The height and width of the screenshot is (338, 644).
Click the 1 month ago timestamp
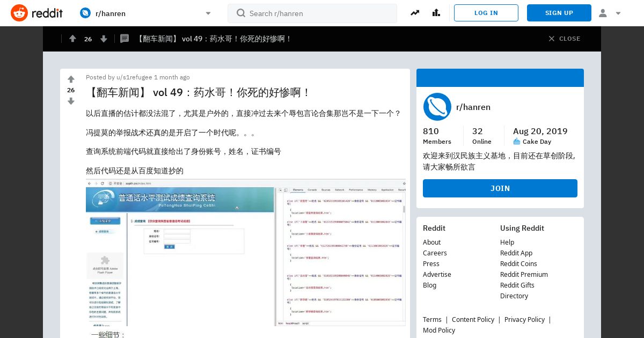[x=172, y=77]
